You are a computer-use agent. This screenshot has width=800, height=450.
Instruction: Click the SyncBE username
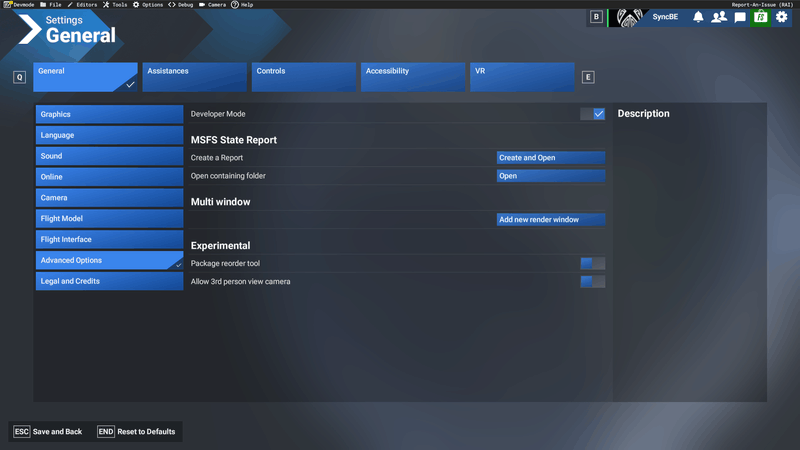665,17
